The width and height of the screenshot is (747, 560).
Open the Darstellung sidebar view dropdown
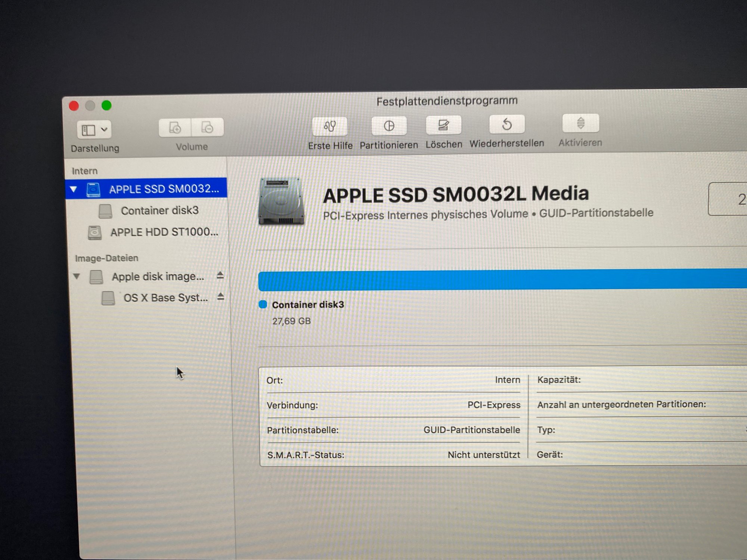[x=94, y=130]
